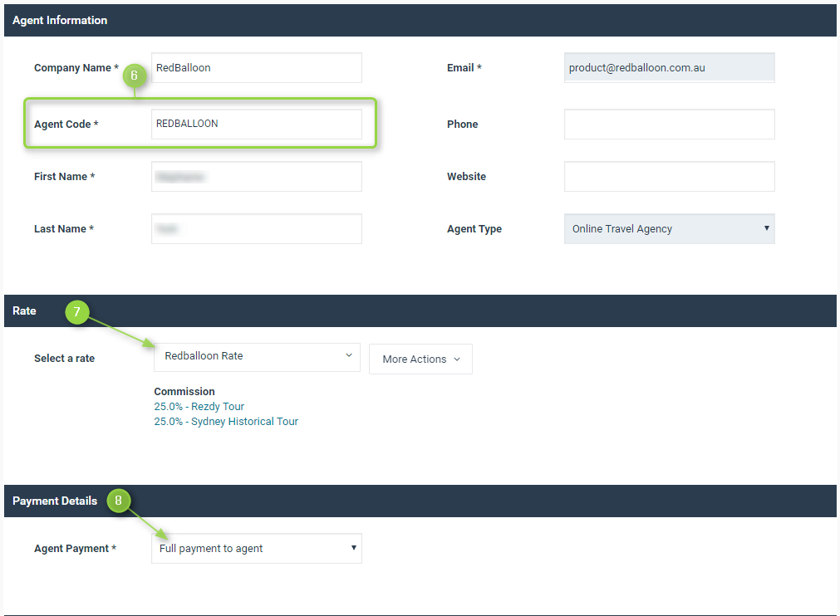Image resolution: width=840 pixels, height=616 pixels.
Task: Open the Agent Type dropdown
Action: coord(669,229)
